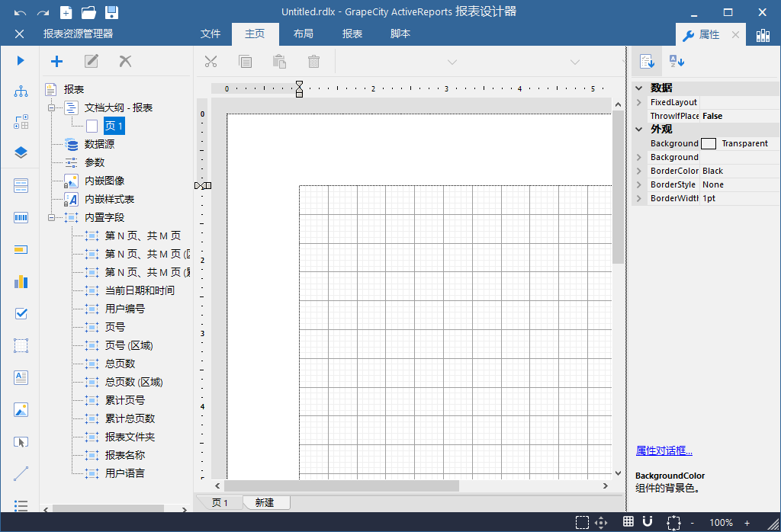Run preview with the play arrow icon
The image size is (781, 532).
point(21,61)
